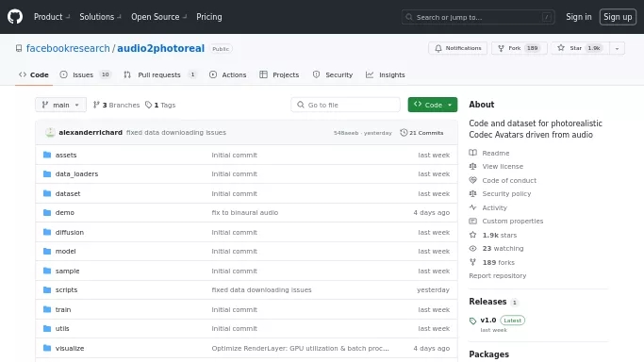Select the Code tab

tap(34, 74)
